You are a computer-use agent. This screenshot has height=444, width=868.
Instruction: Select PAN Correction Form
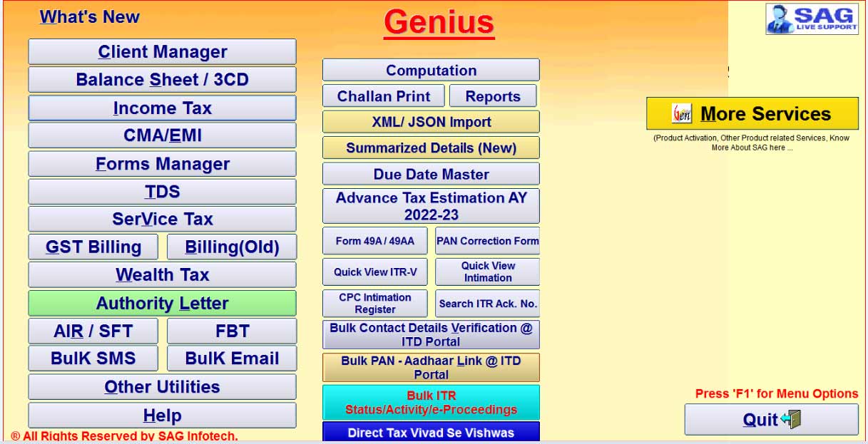click(x=487, y=241)
